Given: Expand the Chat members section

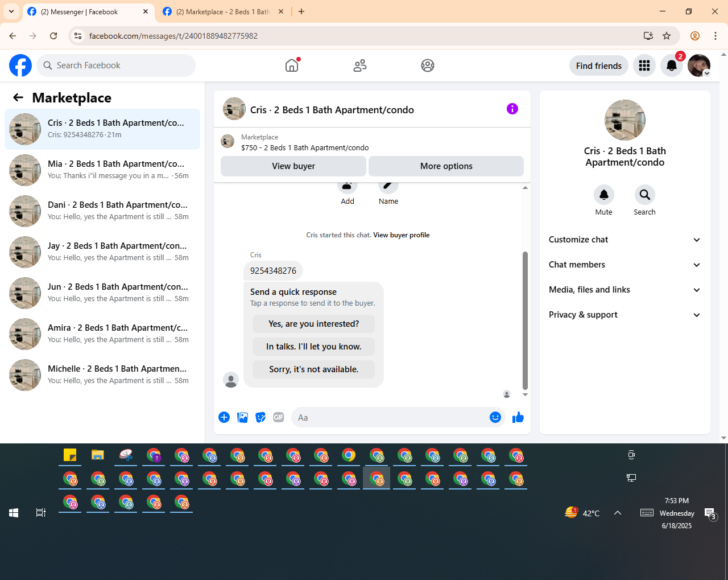Looking at the screenshot, I should [625, 265].
